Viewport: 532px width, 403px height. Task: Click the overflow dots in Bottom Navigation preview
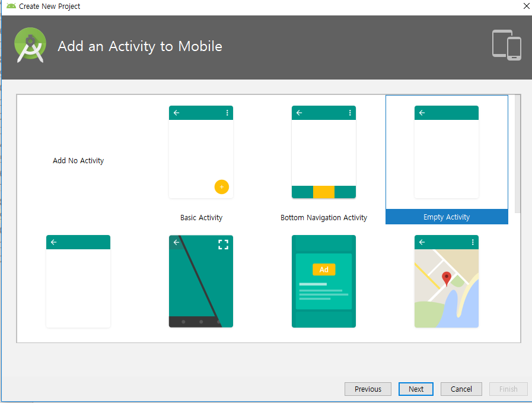point(350,113)
